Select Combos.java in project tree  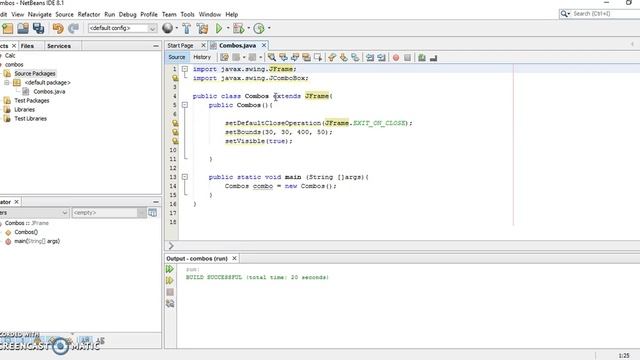pos(49,91)
